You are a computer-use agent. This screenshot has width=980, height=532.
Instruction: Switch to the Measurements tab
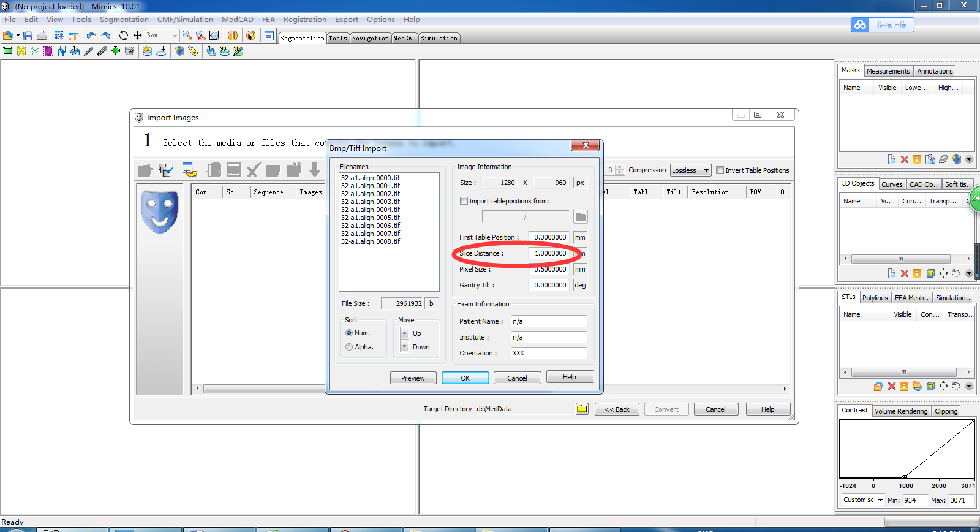(888, 71)
